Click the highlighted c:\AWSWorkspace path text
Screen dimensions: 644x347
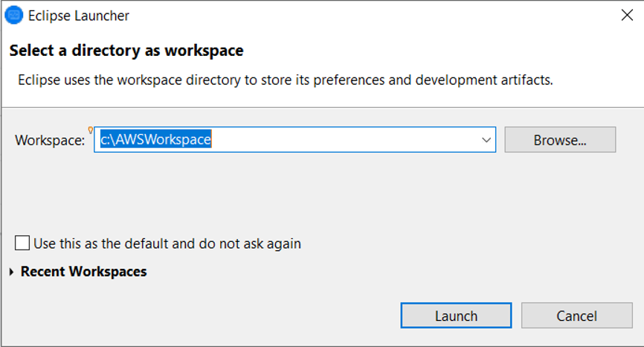(156, 139)
